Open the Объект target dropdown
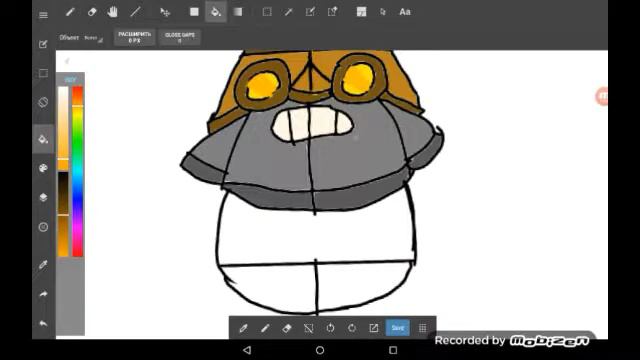Viewport: 640px width, 360px height. click(x=93, y=38)
